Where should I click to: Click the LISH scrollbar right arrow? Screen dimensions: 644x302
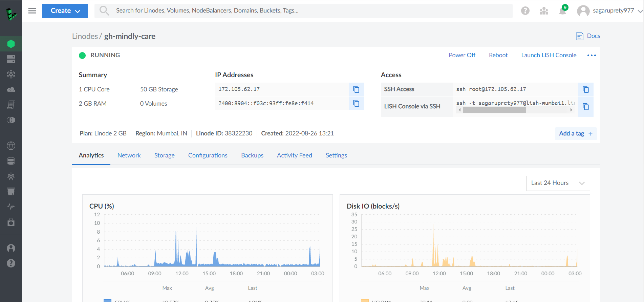click(x=571, y=110)
